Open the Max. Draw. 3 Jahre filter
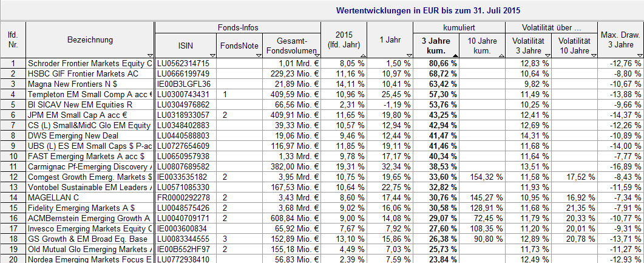The image size is (644, 263). coord(639,55)
